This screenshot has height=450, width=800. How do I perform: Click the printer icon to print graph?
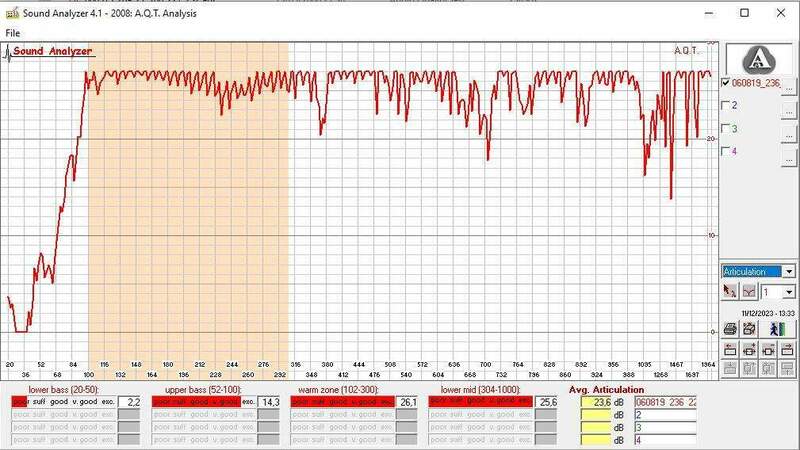(x=730, y=328)
